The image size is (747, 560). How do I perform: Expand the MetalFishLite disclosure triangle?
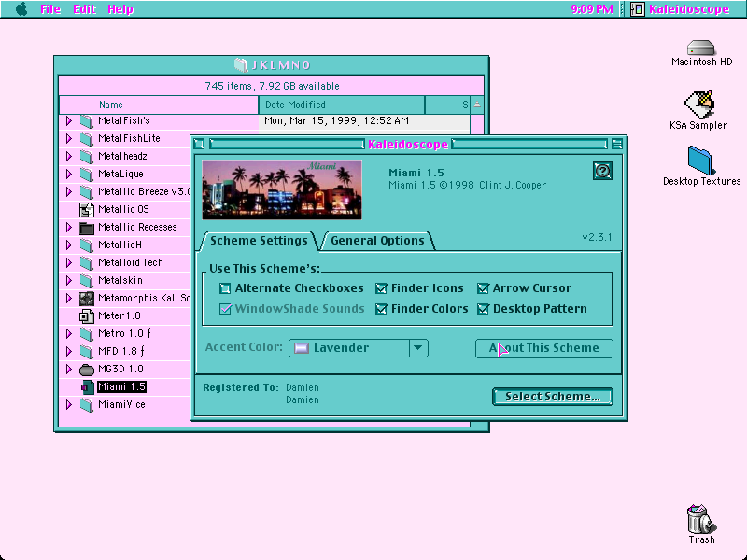pos(68,138)
